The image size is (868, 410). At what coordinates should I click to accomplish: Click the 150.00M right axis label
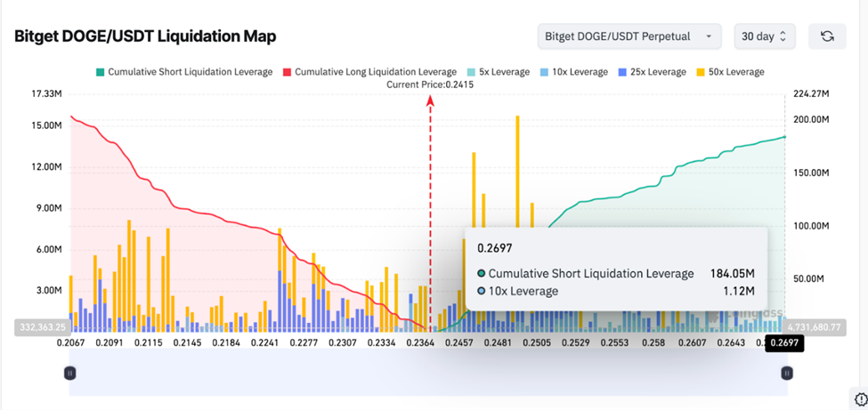click(810, 173)
